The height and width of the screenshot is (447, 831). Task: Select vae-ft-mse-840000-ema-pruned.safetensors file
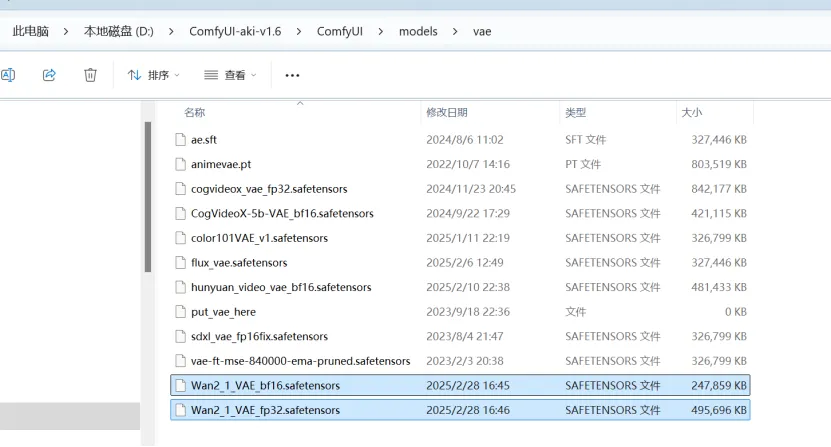coord(460,361)
